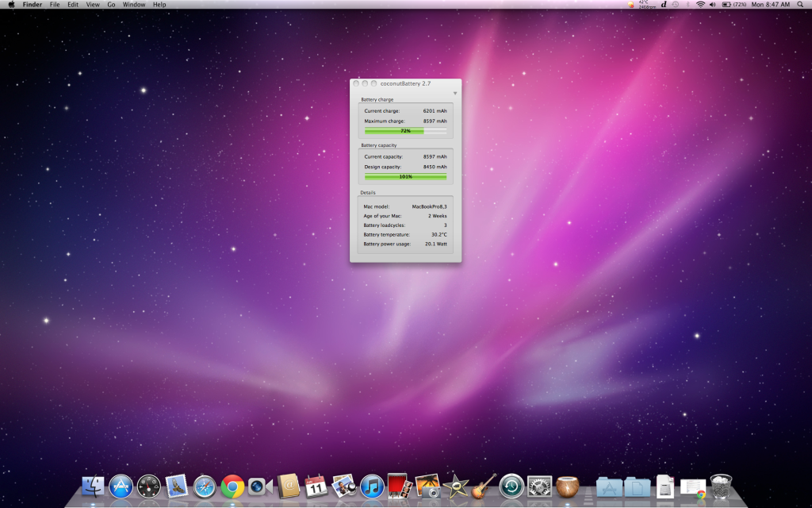Open the Help menu

pos(159,5)
